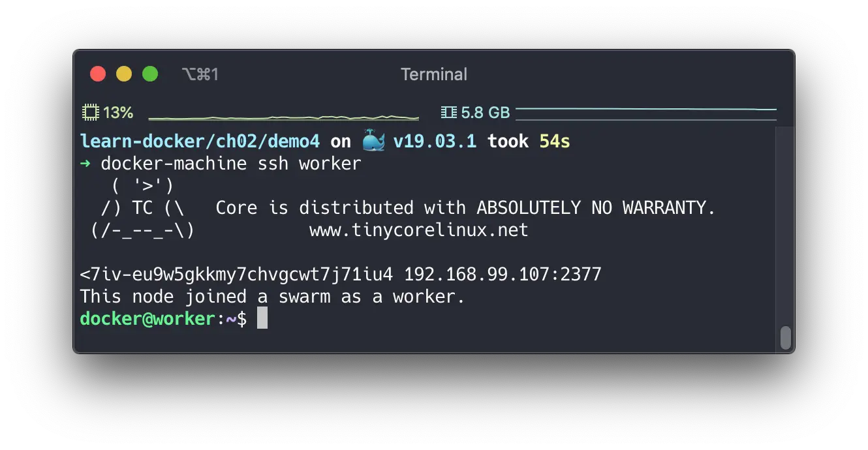Select the Docker whale icon in prompt
Image resolution: width=868 pixels, height=450 pixels.
click(373, 140)
